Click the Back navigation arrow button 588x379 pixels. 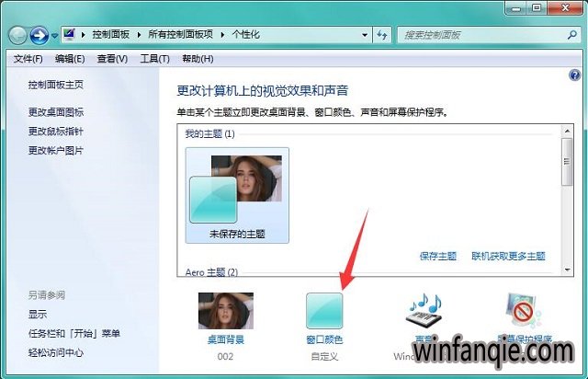[x=17, y=36]
